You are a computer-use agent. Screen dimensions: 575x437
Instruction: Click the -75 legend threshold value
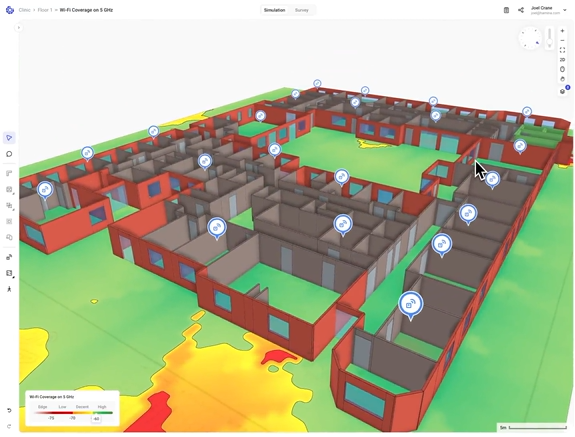tap(51, 418)
